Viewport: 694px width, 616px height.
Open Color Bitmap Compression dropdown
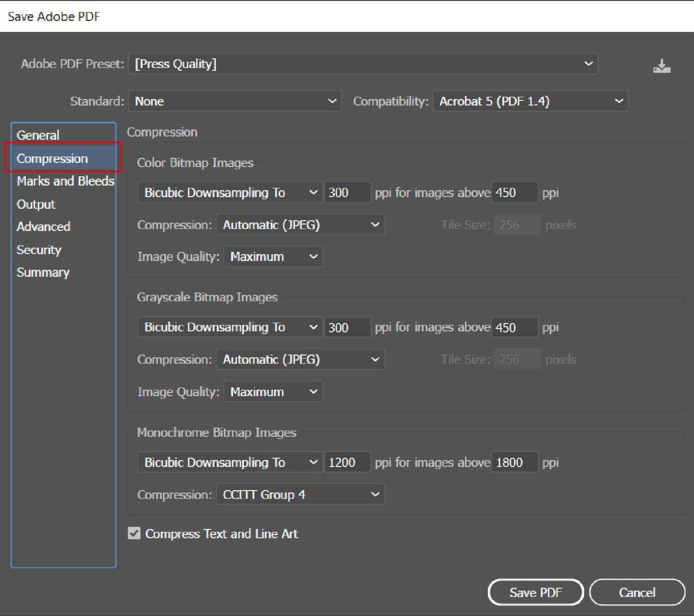300,225
